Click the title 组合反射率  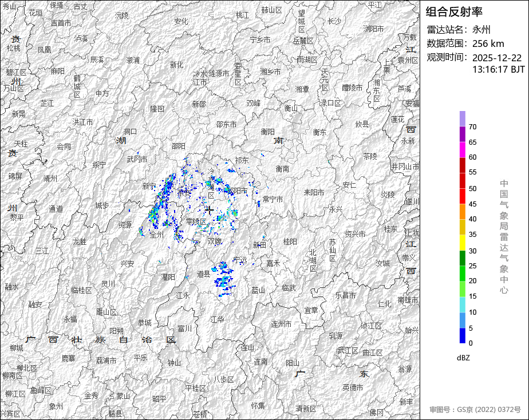(454, 12)
